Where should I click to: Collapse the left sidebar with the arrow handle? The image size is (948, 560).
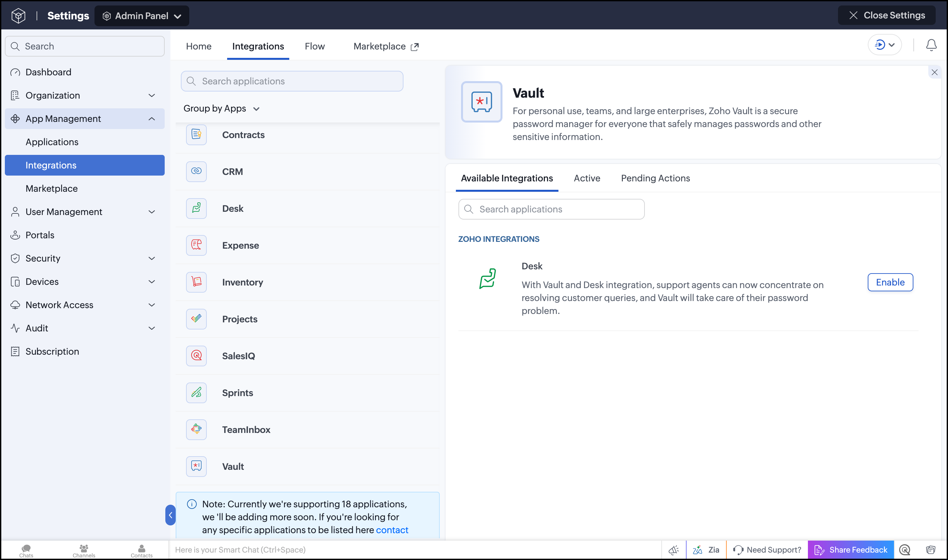tap(170, 515)
